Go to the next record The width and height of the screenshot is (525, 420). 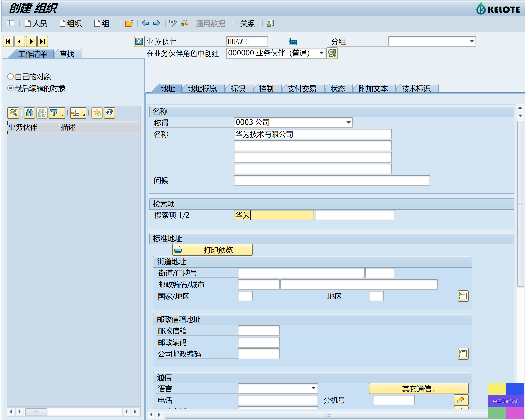point(31,41)
